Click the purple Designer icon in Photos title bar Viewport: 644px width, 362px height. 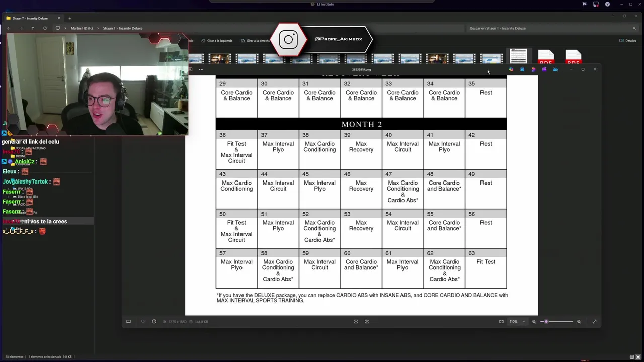(533, 69)
